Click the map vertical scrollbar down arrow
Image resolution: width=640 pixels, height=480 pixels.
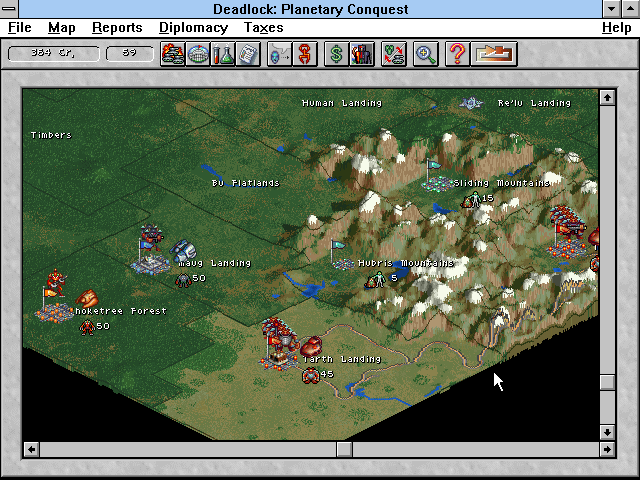[x=607, y=432]
